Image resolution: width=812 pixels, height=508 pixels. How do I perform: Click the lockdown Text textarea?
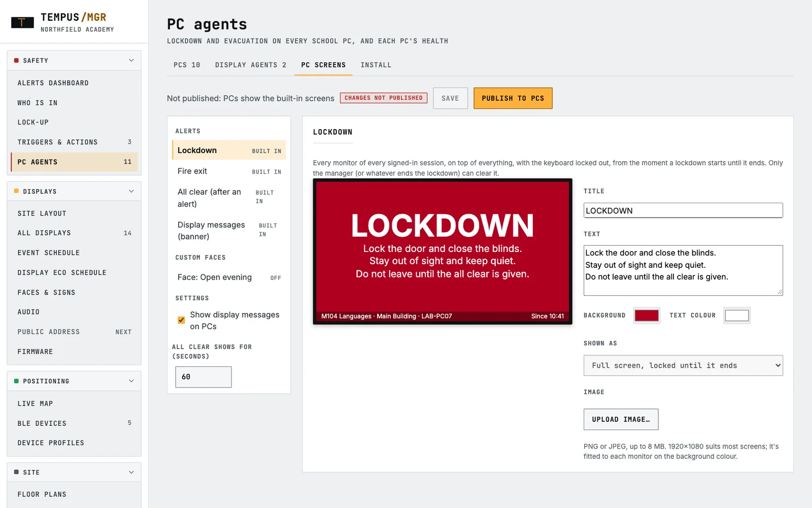pos(683,270)
